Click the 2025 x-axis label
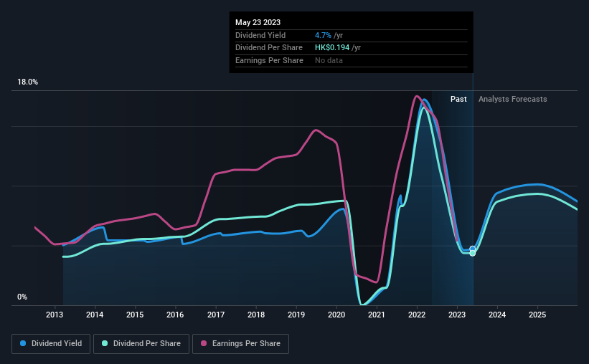The height and width of the screenshot is (364, 589). point(537,315)
